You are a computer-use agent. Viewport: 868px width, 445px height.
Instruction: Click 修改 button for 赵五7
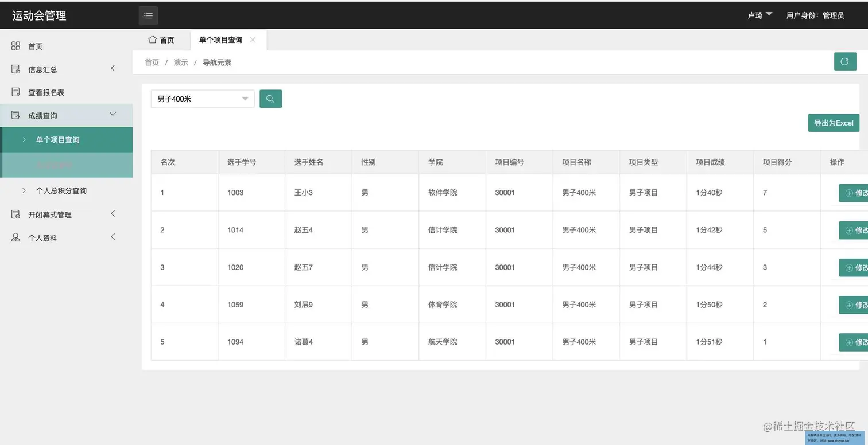[x=854, y=268]
